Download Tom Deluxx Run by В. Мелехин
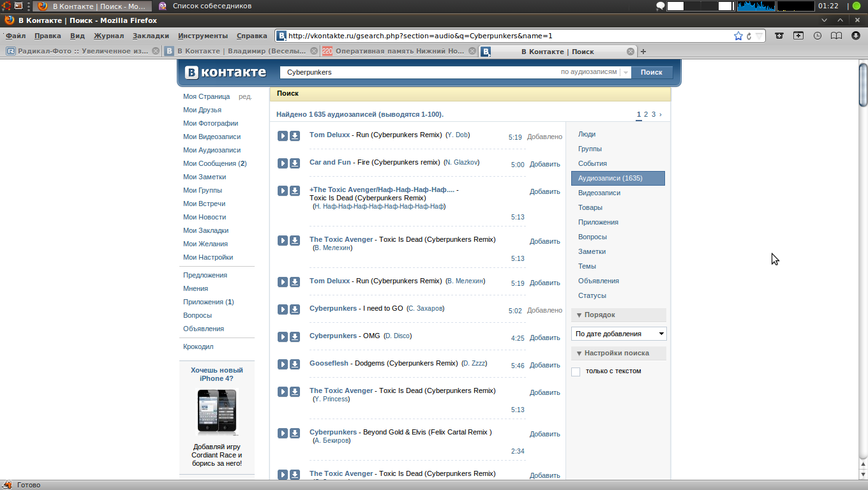Image resolution: width=868 pixels, height=490 pixels. coord(295,282)
